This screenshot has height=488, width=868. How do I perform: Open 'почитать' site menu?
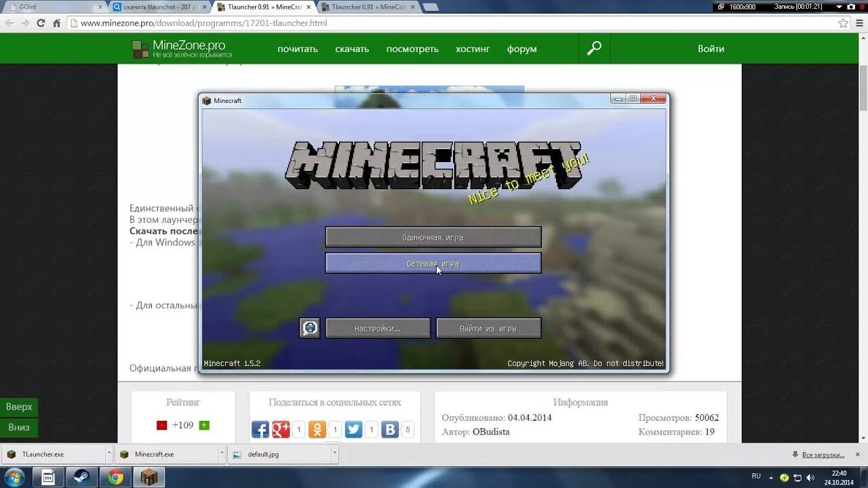[298, 49]
